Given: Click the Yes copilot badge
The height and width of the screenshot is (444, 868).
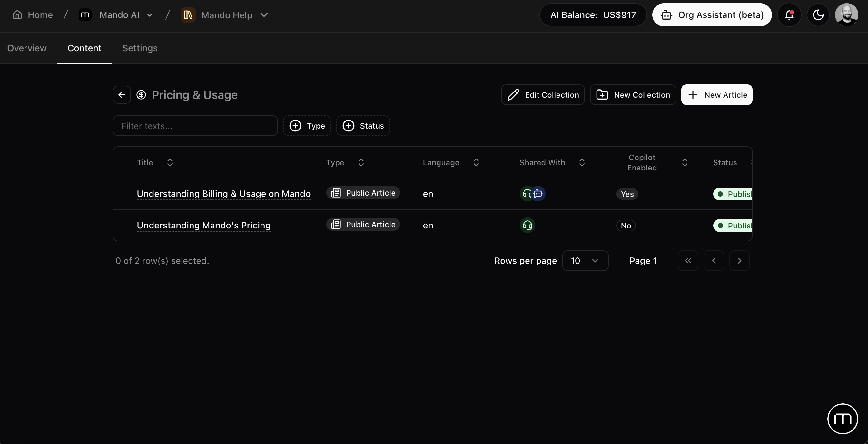Looking at the screenshot, I should [x=627, y=194].
